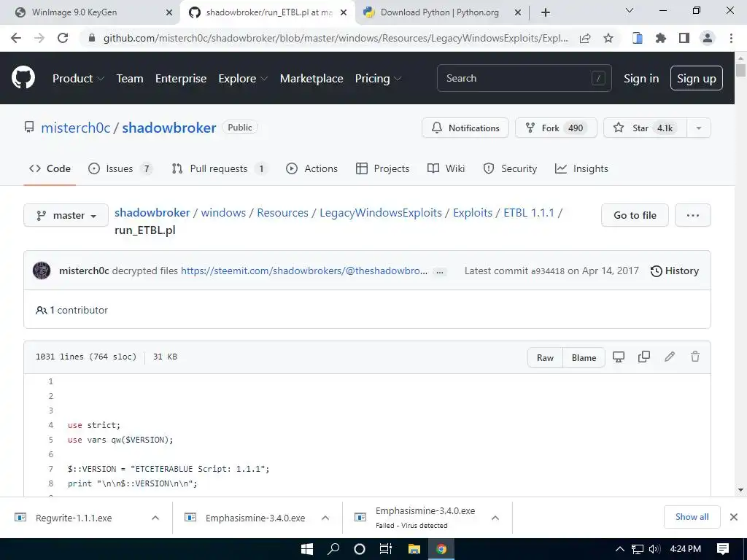Image resolution: width=747 pixels, height=560 pixels.
Task: Click the LegacyWindowsExploits breadcrumb
Action: tap(381, 212)
